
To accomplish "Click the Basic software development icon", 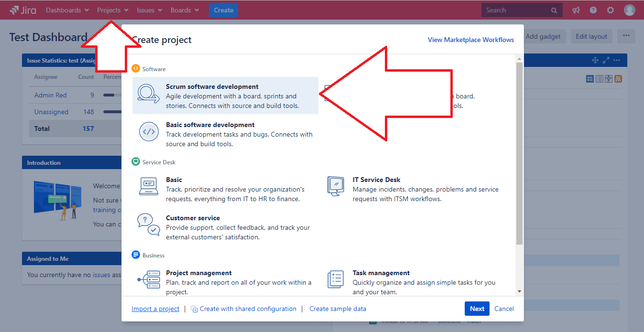I will [148, 131].
